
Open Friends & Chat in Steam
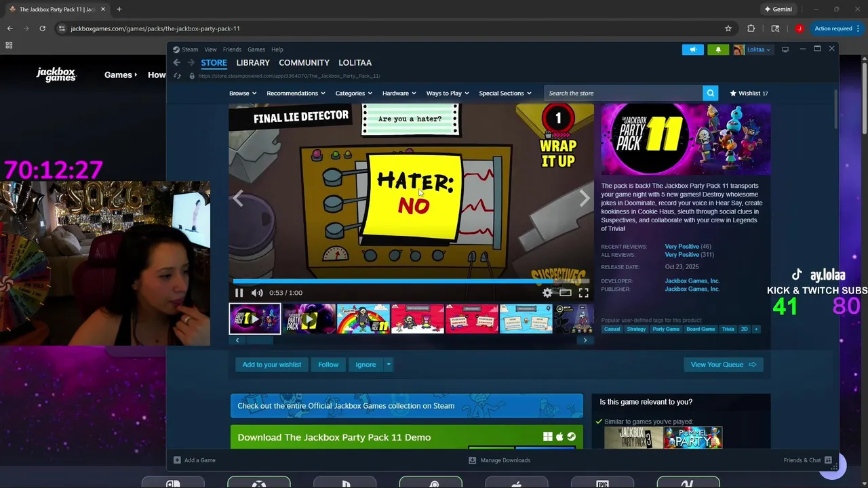point(808,460)
